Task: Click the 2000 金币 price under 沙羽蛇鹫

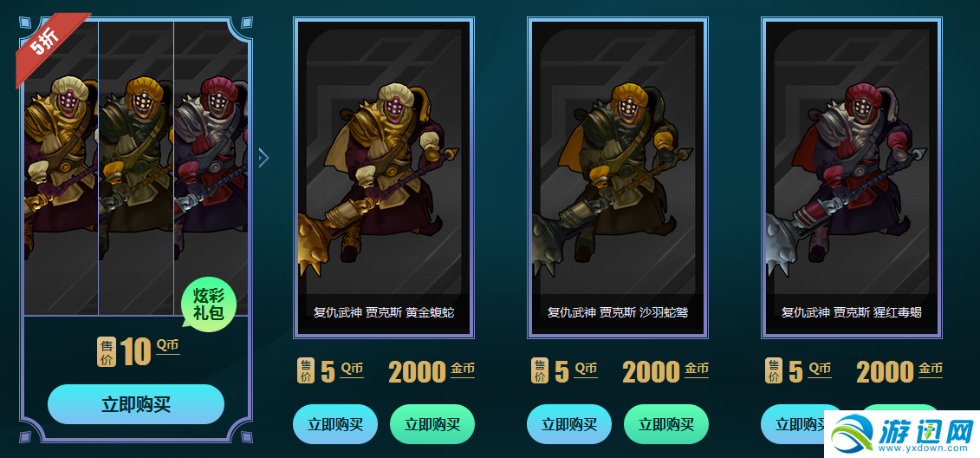Action: [x=665, y=371]
